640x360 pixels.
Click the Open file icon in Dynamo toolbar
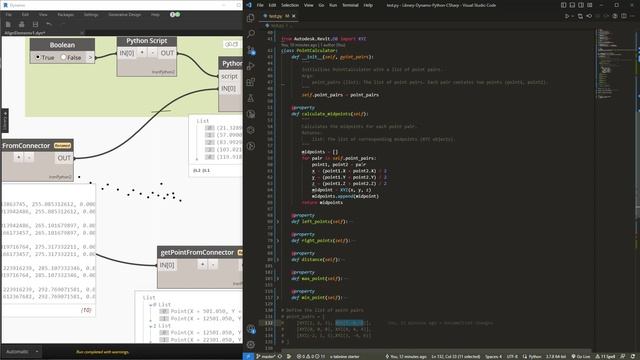coord(22,24)
